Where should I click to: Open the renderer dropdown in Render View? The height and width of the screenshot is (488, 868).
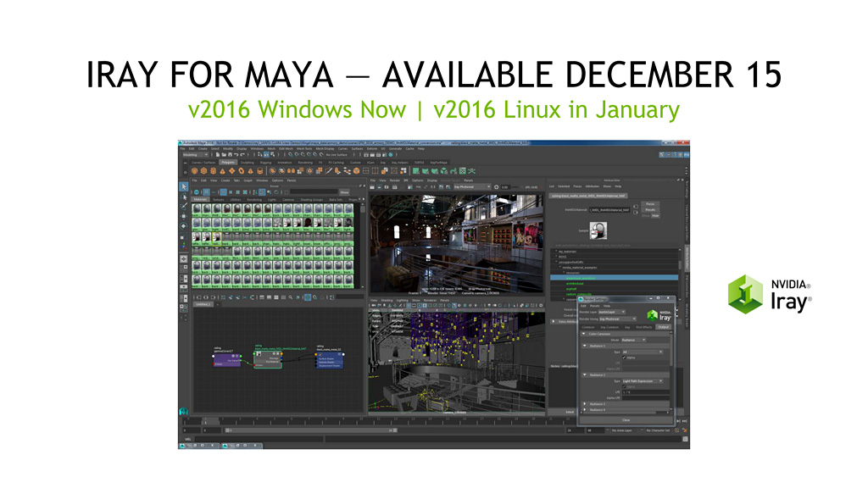pos(472,187)
